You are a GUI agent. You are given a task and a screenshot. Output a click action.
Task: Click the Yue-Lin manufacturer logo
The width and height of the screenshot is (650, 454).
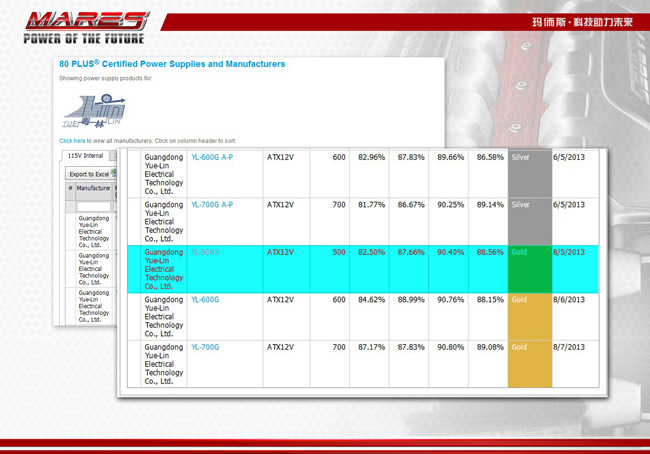click(x=94, y=111)
